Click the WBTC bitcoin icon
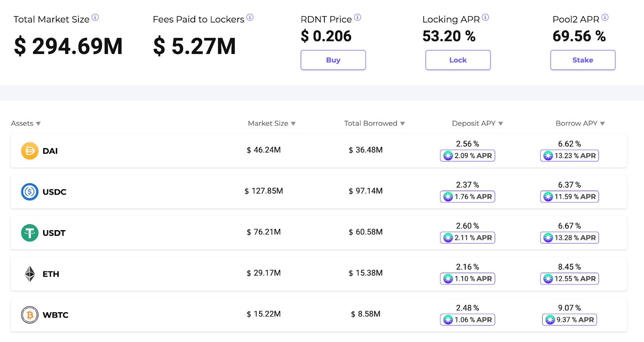 30,315
